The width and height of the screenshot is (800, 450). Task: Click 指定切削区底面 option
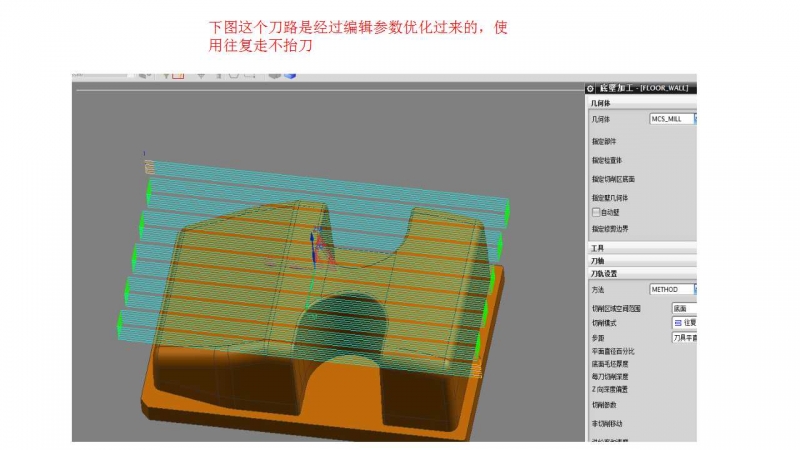[x=613, y=179]
